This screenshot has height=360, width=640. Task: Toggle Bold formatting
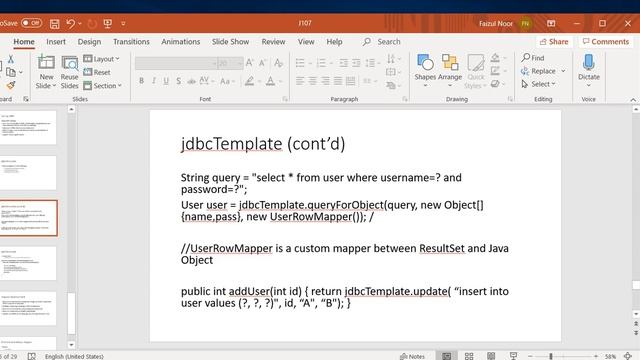coord(141,81)
